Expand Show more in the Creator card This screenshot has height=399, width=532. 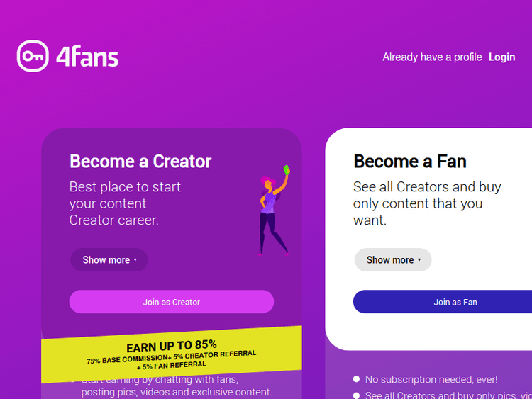click(109, 260)
